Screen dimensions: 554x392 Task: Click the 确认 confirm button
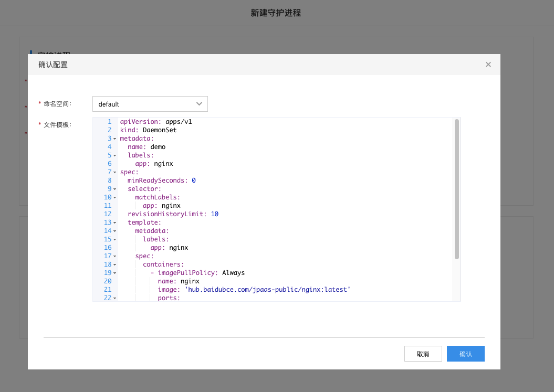tap(465, 354)
